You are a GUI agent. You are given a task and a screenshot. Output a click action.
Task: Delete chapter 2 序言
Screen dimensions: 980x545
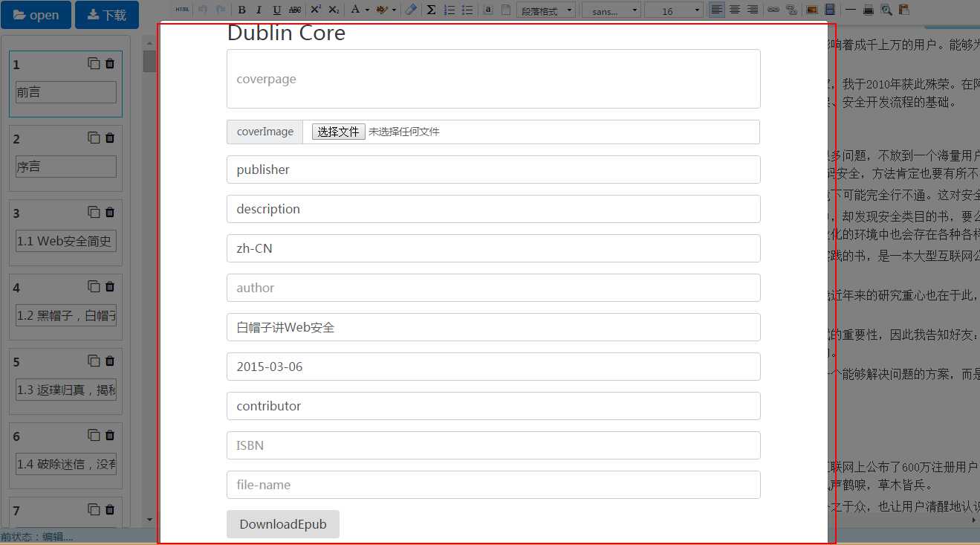click(110, 138)
